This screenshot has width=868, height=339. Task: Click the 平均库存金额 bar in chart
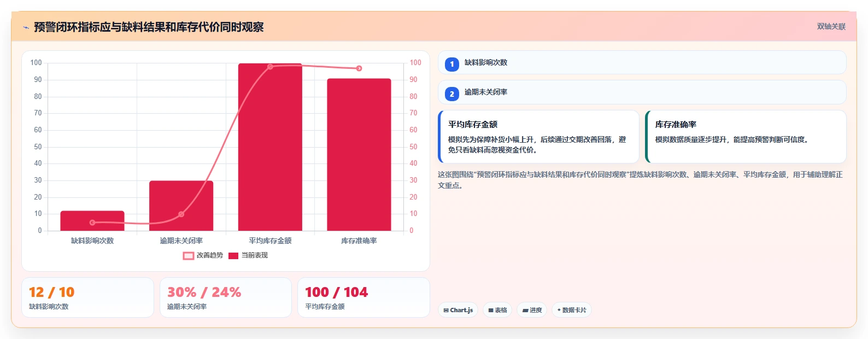pyautogui.click(x=270, y=147)
